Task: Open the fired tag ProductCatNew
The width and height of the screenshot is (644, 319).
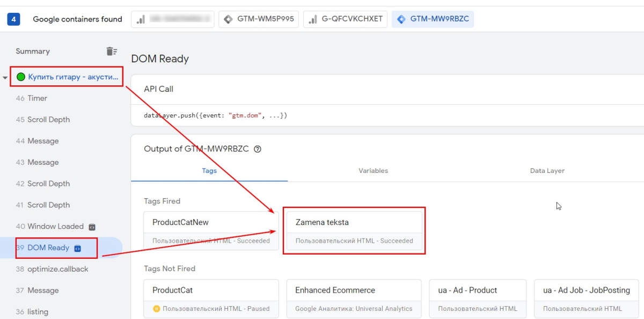Action: [x=211, y=231]
